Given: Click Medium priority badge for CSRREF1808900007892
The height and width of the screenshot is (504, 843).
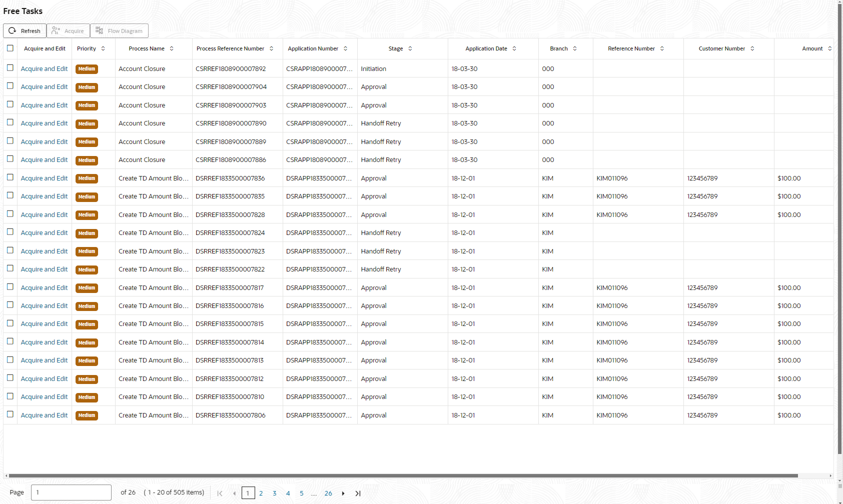Looking at the screenshot, I should click(87, 69).
